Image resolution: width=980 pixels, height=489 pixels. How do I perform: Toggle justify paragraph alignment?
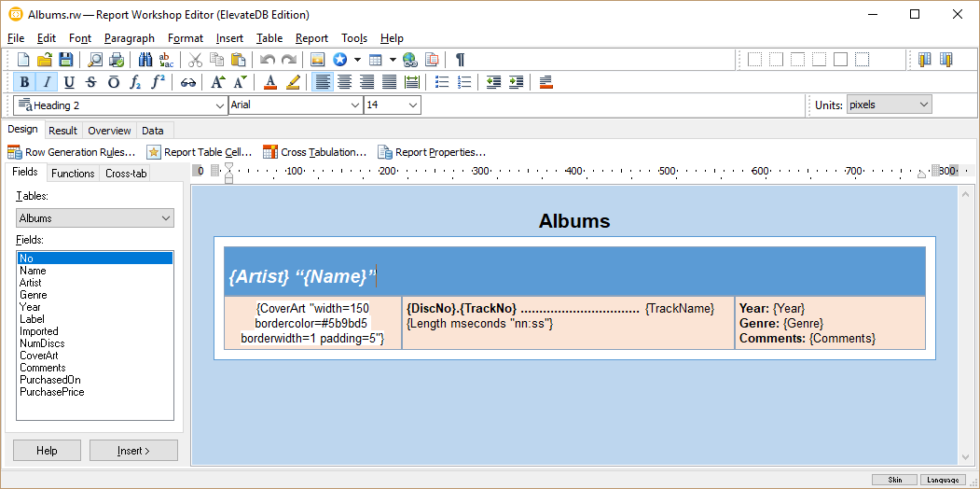pos(390,82)
